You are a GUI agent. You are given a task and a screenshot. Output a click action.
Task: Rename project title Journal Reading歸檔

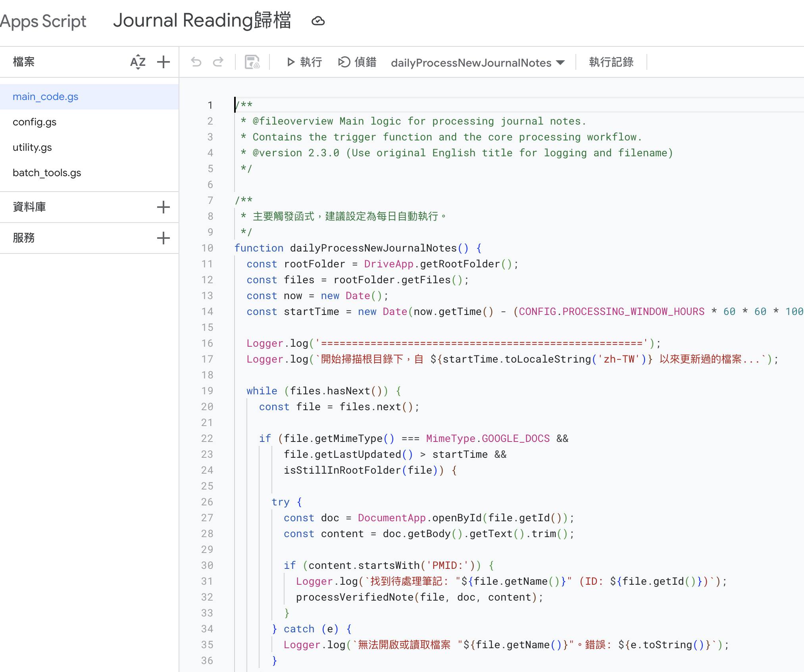point(202,21)
